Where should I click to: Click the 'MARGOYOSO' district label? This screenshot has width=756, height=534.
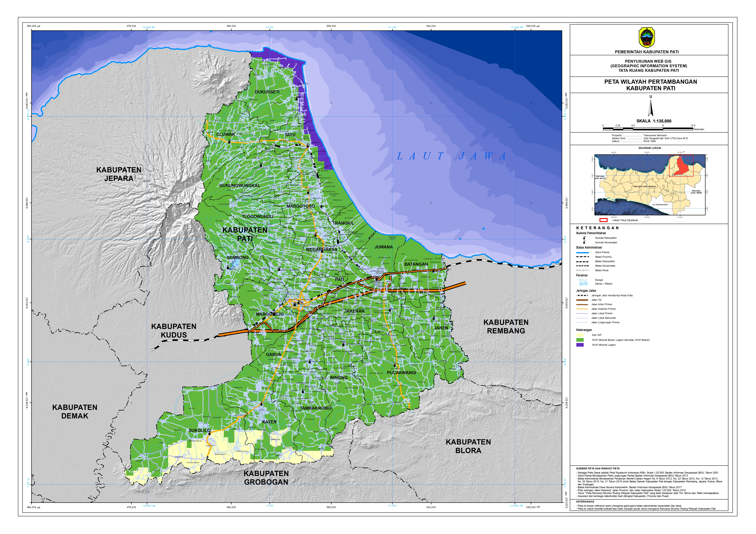(301, 206)
